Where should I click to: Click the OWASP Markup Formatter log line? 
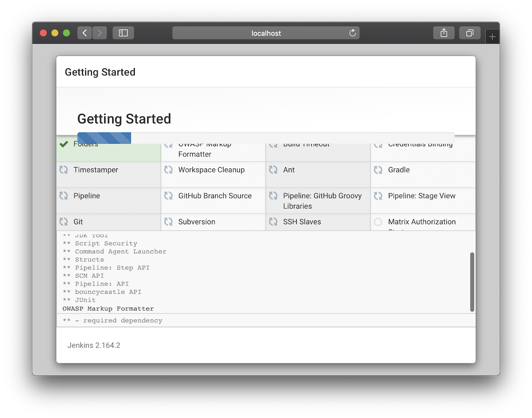[x=108, y=309]
